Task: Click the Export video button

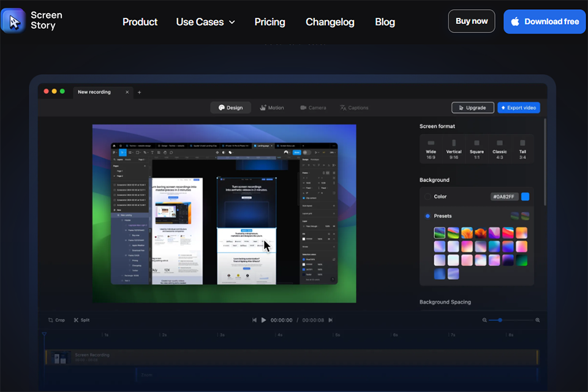Action: (519, 108)
